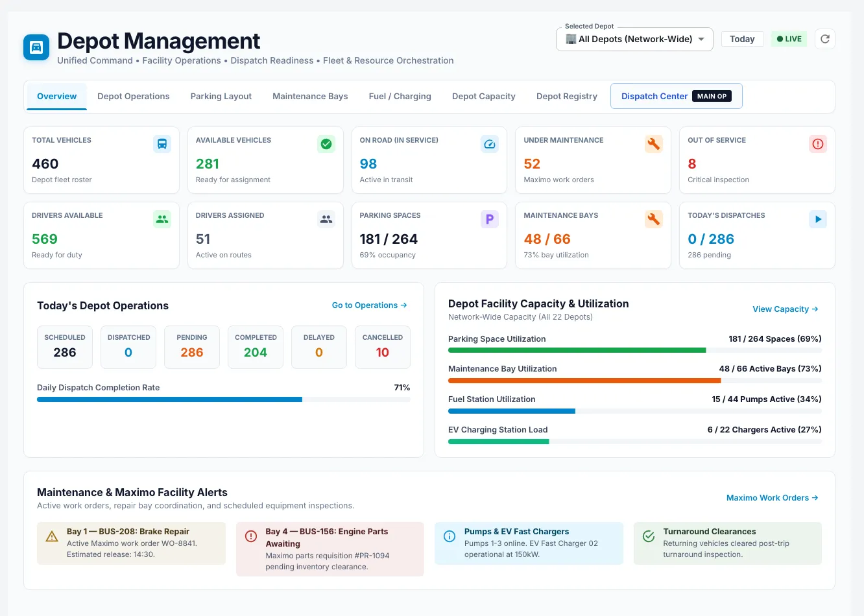Click the parking P icon
Screen dimensions: 864x616
pyautogui.click(x=490, y=219)
